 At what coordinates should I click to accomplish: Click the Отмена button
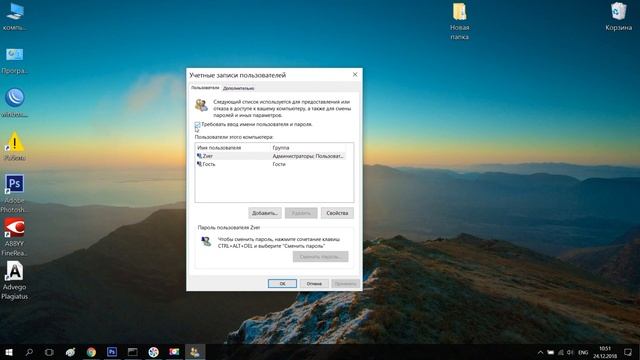click(x=314, y=283)
